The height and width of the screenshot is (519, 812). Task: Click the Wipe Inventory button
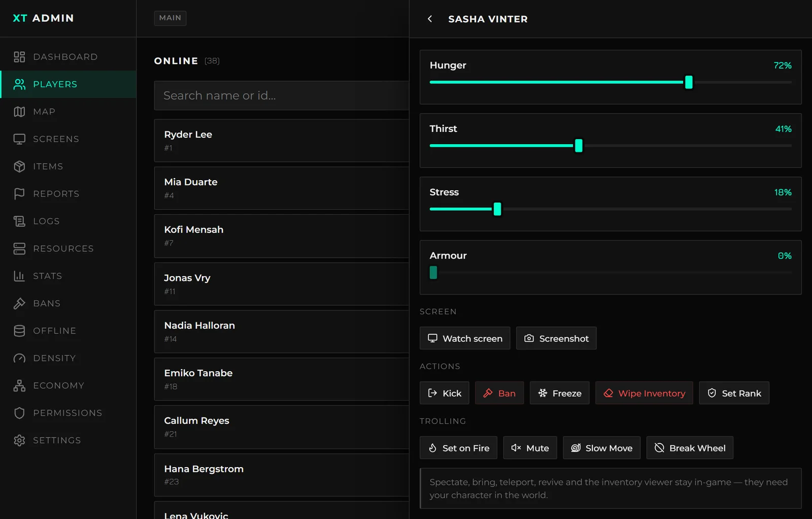point(644,393)
